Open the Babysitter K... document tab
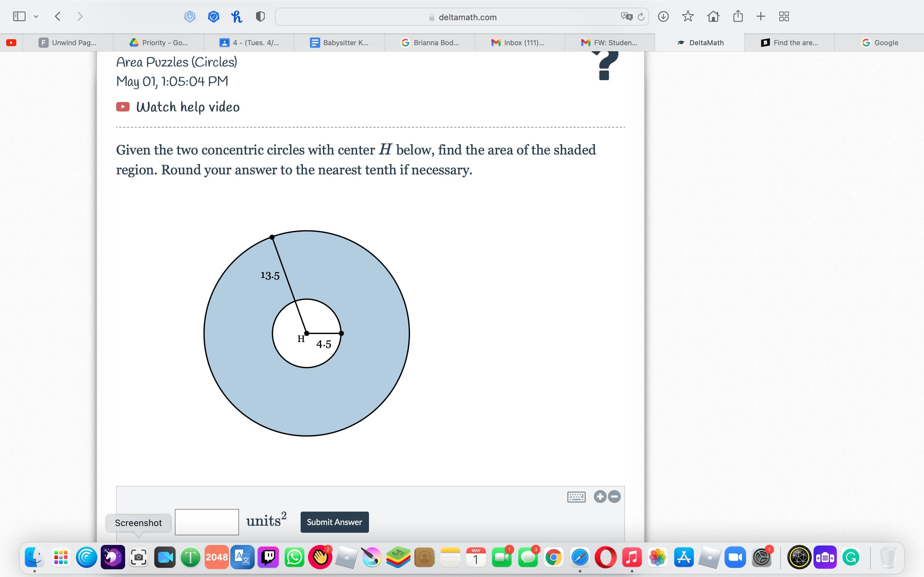The image size is (924, 577). (339, 43)
